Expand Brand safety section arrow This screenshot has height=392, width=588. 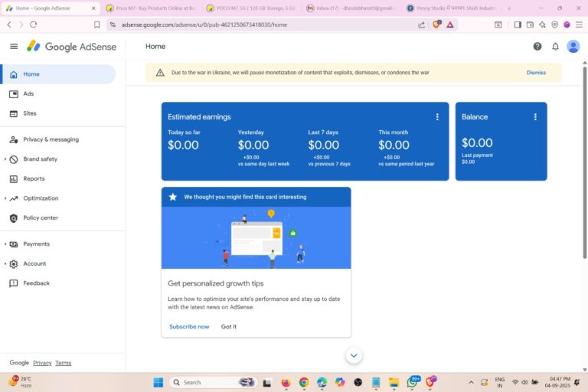[5, 159]
